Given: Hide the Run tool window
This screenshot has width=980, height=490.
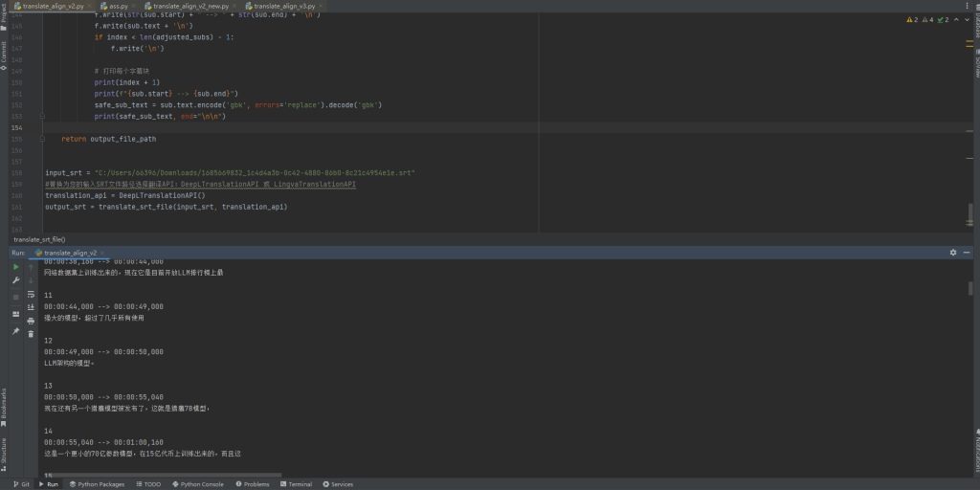Looking at the screenshot, I should 965,253.
